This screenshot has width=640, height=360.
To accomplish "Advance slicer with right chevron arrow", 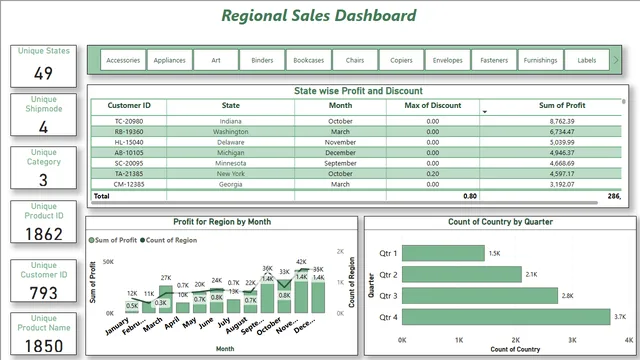I will [616, 60].
